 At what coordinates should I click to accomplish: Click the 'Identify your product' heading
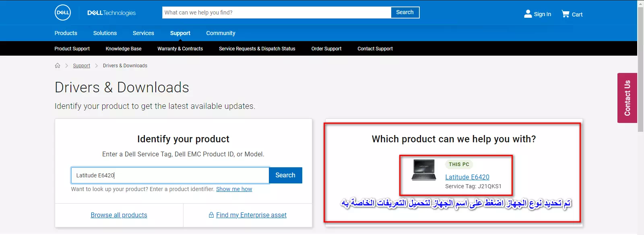(183, 139)
